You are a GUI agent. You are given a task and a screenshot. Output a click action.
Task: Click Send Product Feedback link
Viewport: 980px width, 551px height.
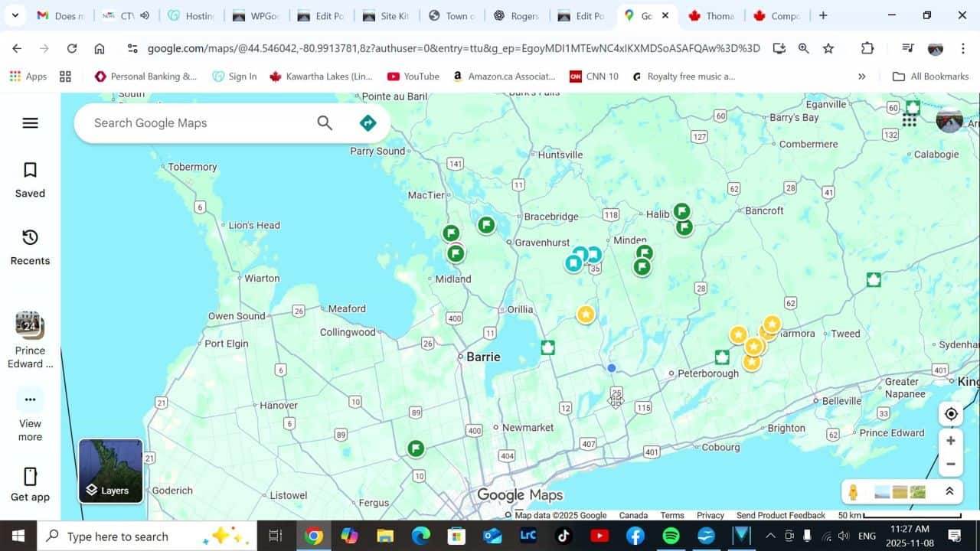(x=780, y=515)
